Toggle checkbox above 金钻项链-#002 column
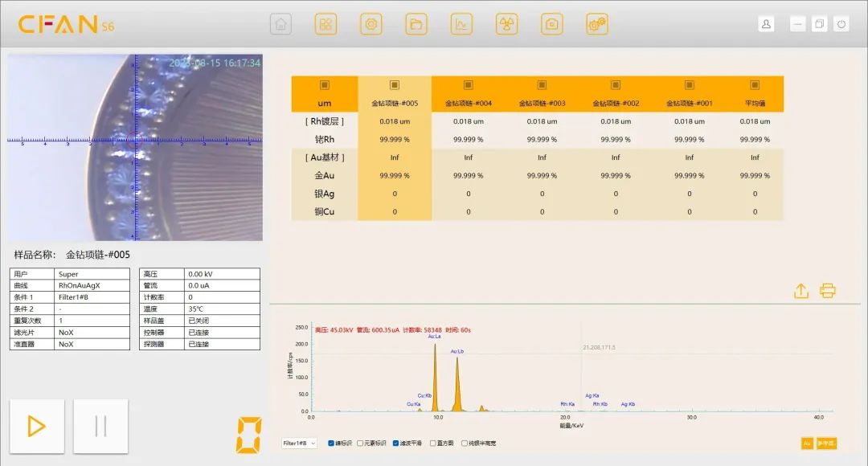This screenshot has width=868, height=466. tap(616, 84)
